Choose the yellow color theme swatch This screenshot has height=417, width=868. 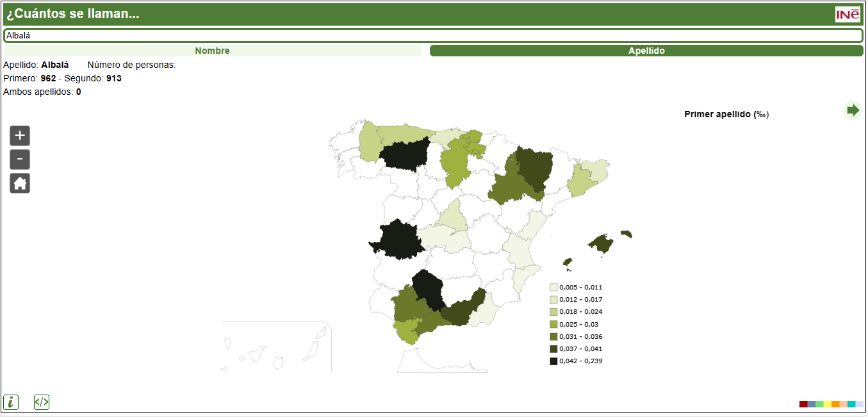pyautogui.click(x=828, y=404)
